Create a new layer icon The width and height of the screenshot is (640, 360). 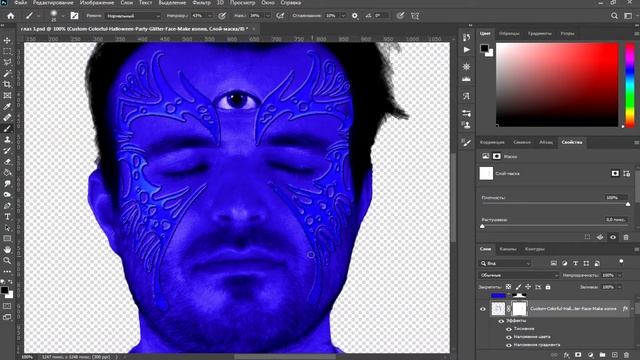(x=615, y=355)
